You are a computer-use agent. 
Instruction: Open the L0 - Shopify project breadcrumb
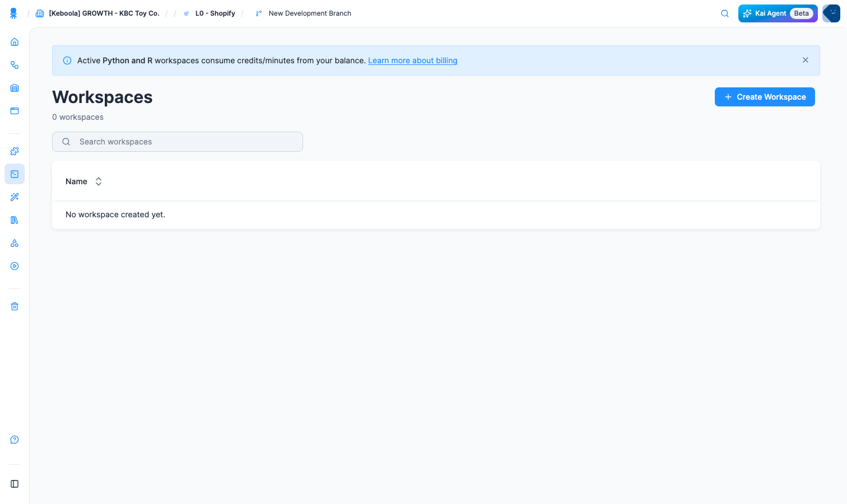(210, 13)
